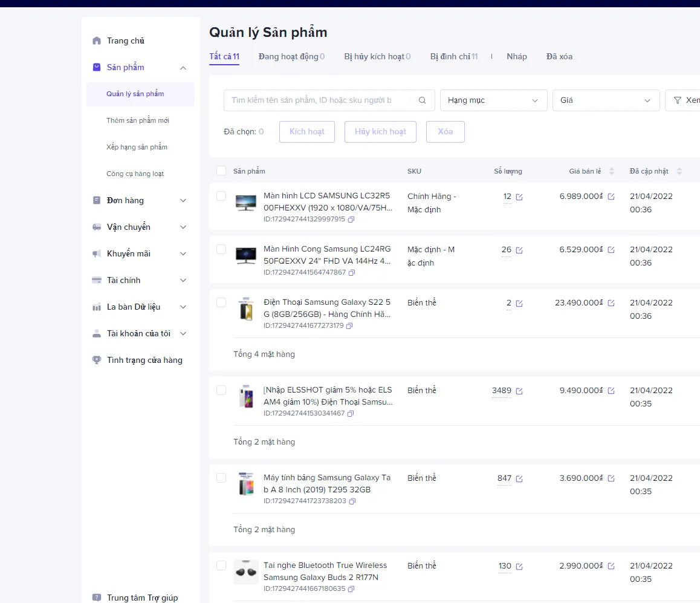
Task: Tick the Galaxy Buds 2 R177N checkbox
Action: tap(221, 566)
